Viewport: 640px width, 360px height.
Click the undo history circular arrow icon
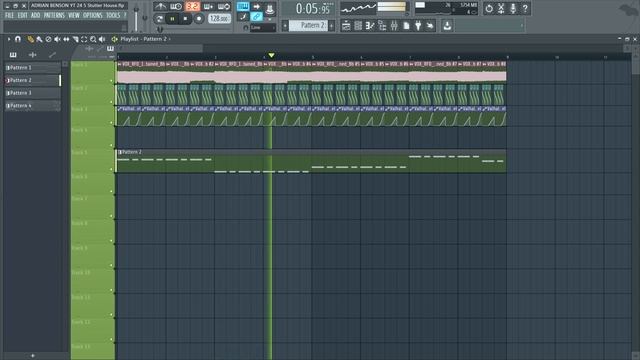[x=489, y=8]
